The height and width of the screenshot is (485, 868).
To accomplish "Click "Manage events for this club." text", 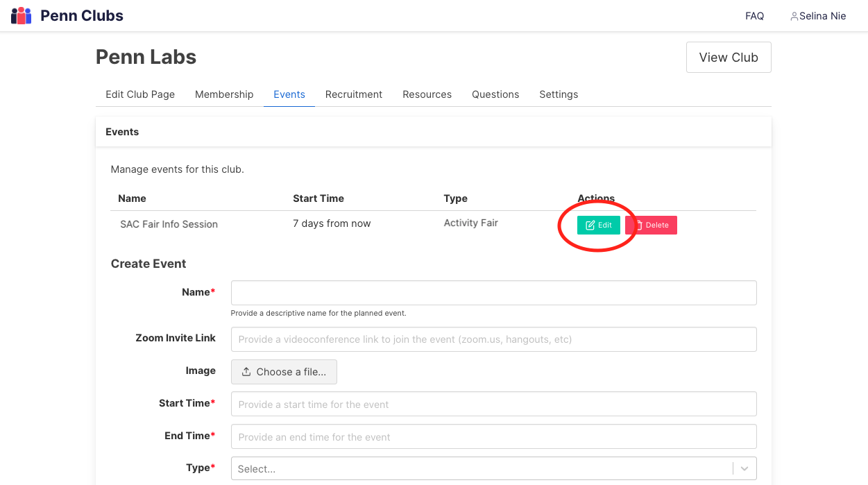I will coord(178,169).
